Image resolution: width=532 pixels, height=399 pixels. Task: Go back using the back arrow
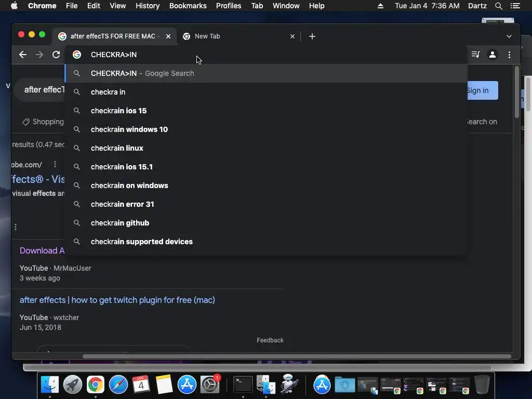click(23, 55)
